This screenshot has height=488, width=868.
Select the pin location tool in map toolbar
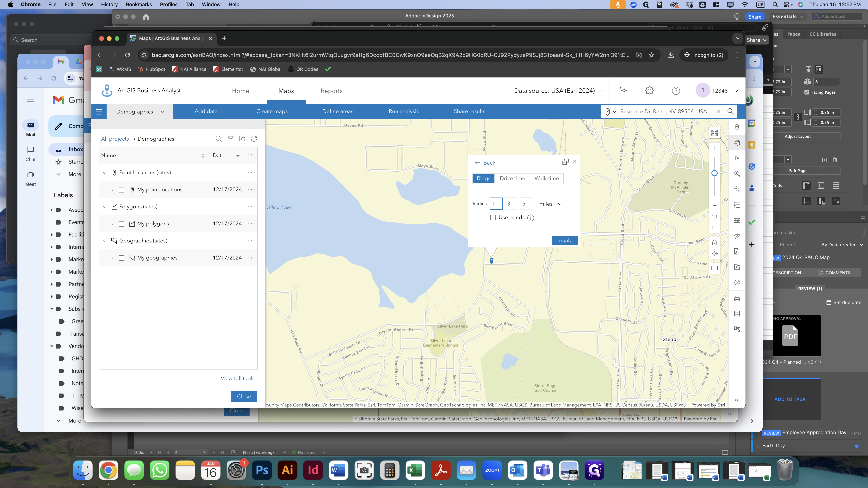[737, 127]
